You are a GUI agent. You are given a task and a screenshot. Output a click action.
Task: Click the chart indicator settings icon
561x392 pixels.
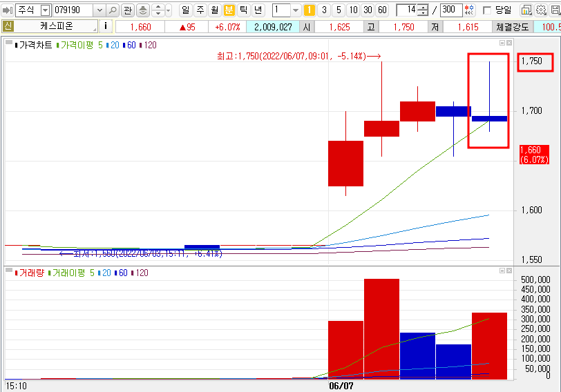pyautogui.click(x=526, y=10)
